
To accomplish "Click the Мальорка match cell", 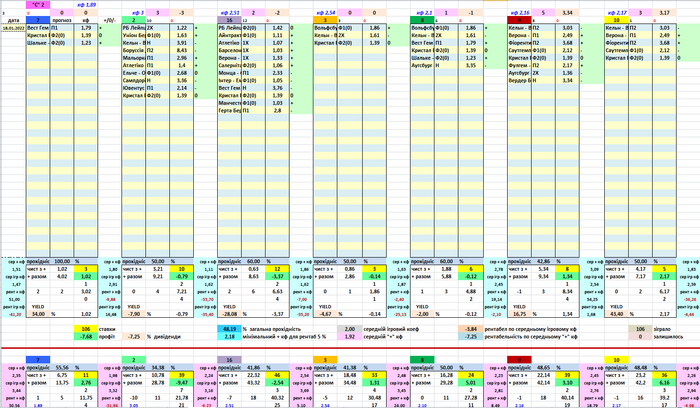I will 133,58.
